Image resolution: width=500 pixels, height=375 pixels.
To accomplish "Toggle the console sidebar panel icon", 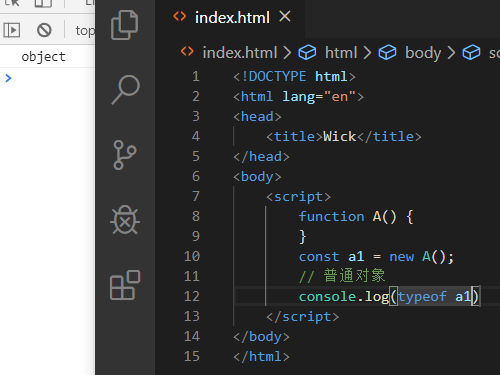I will point(12,30).
